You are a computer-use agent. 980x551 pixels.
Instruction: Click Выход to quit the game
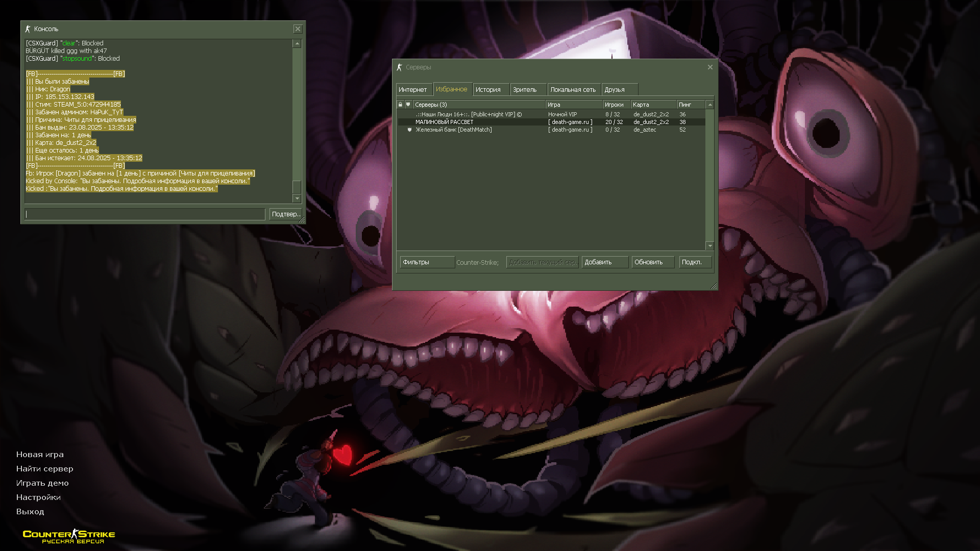point(30,512)
